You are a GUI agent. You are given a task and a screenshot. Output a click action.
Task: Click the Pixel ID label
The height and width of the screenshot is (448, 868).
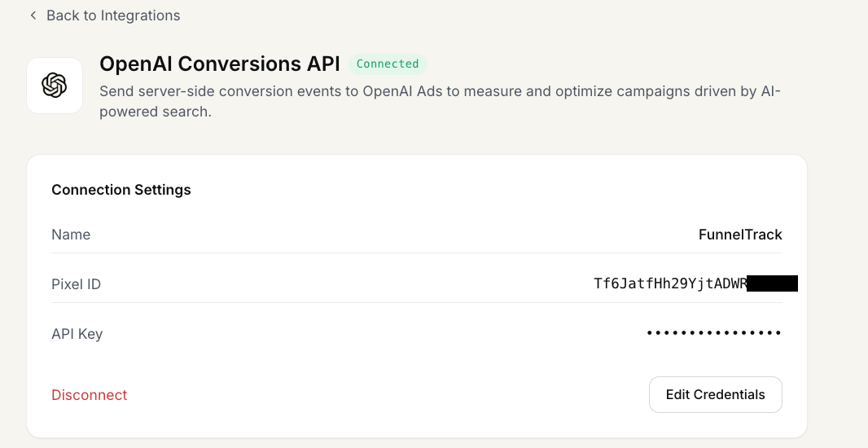click(x=76, y=284)
